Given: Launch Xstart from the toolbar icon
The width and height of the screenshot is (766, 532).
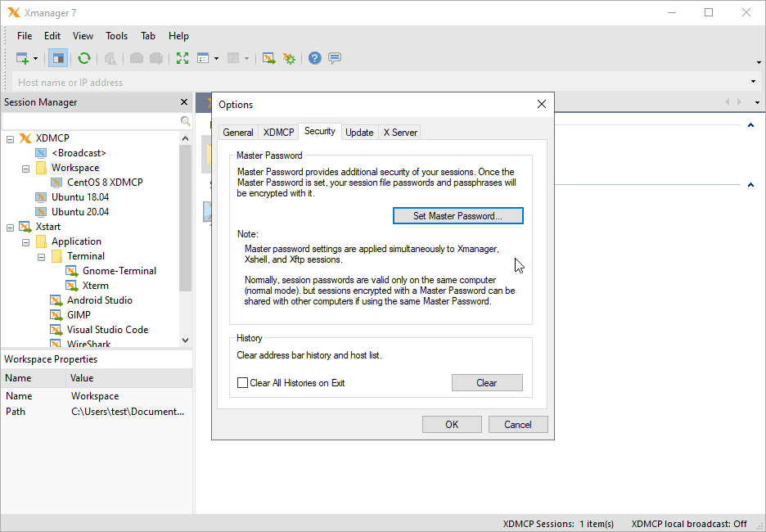Looking at the screenshot, I should click(x=268, y=58).
